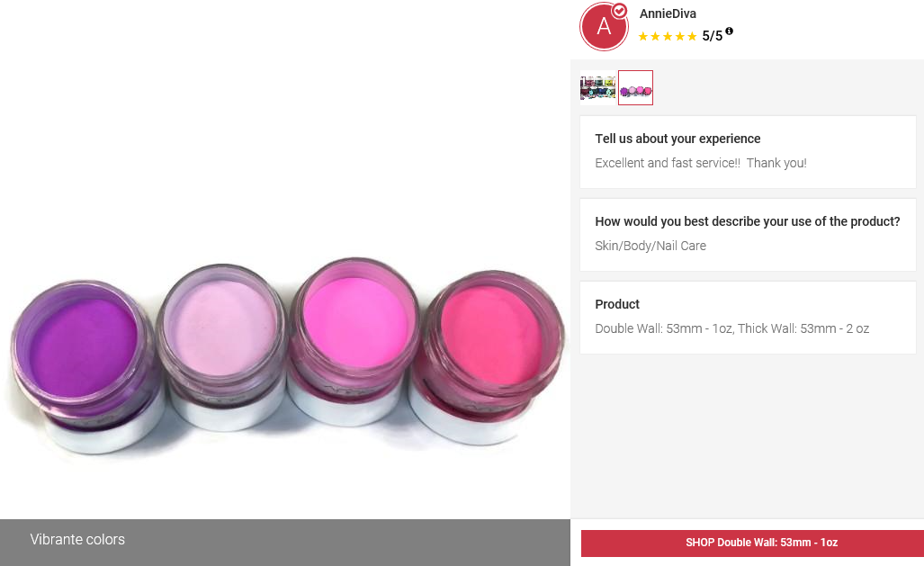This screenshot has width=924, height=566.
Task: Select the second star in the rating
Action: coord(656,36)
